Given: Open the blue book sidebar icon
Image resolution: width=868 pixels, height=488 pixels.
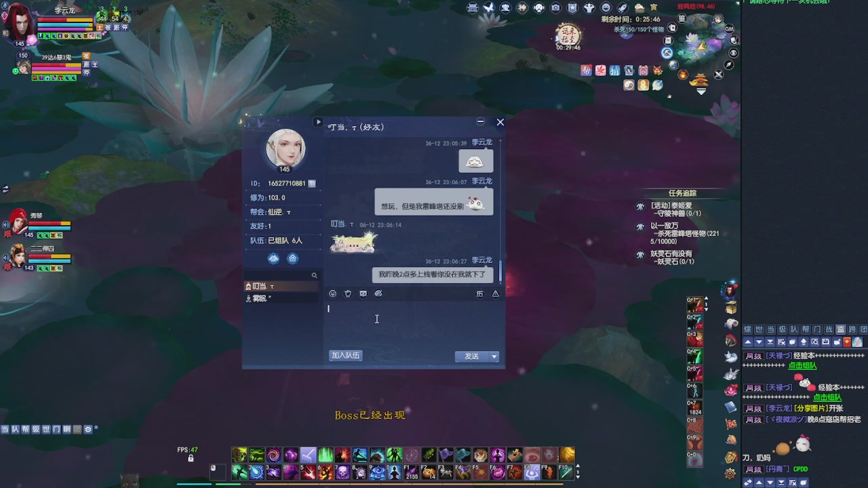Looking at the screenshot, I should [730, 407].
